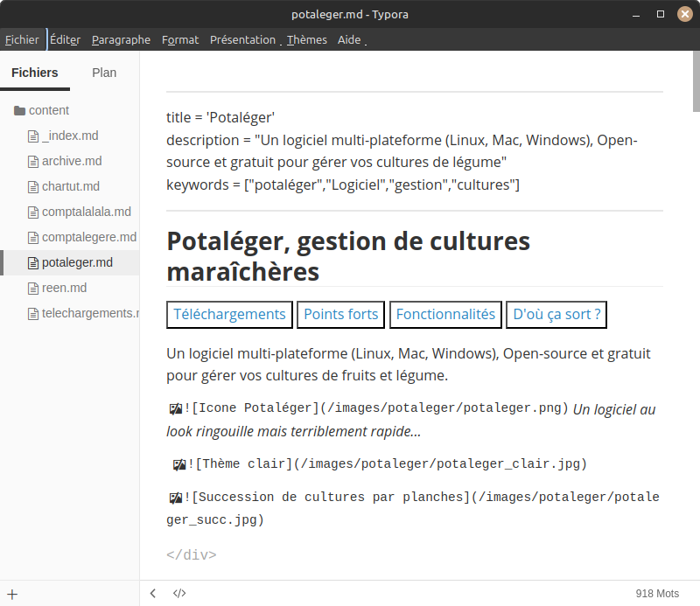Click the title = 'Potaléger' front matter line
Viewport: 700px width, 606px height.
coord(220,117)
